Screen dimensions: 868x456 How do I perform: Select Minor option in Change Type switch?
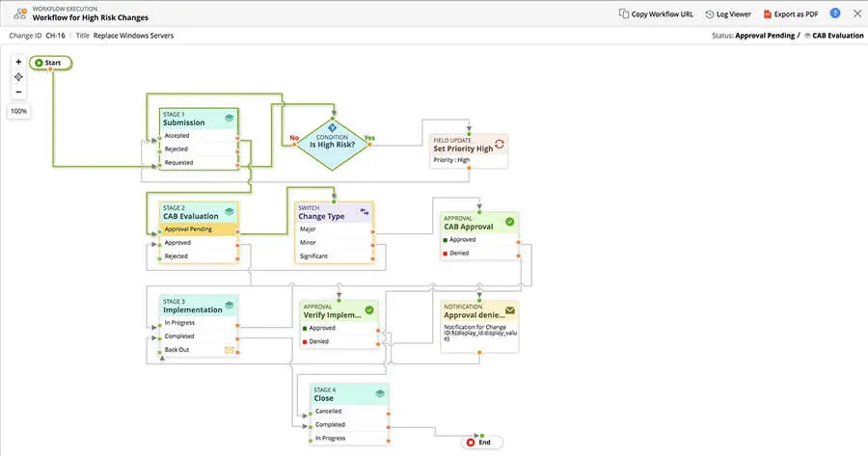pyautogui.click(x=334, y=242)
